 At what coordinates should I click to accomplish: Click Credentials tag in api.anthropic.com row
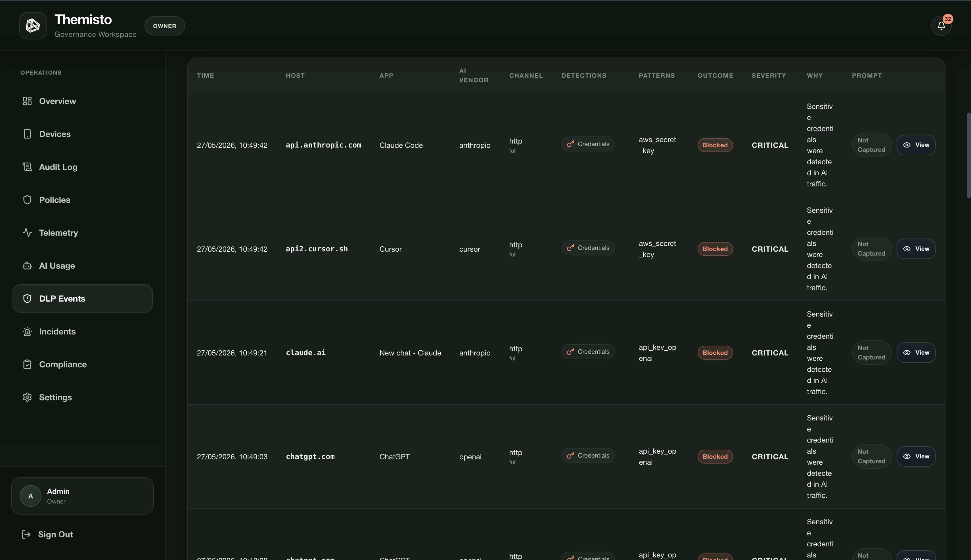pos(588,144)
